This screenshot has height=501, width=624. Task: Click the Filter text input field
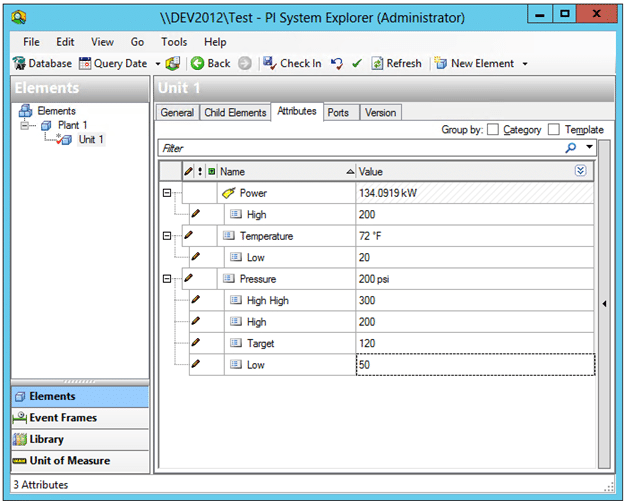(x=360, y=147)
